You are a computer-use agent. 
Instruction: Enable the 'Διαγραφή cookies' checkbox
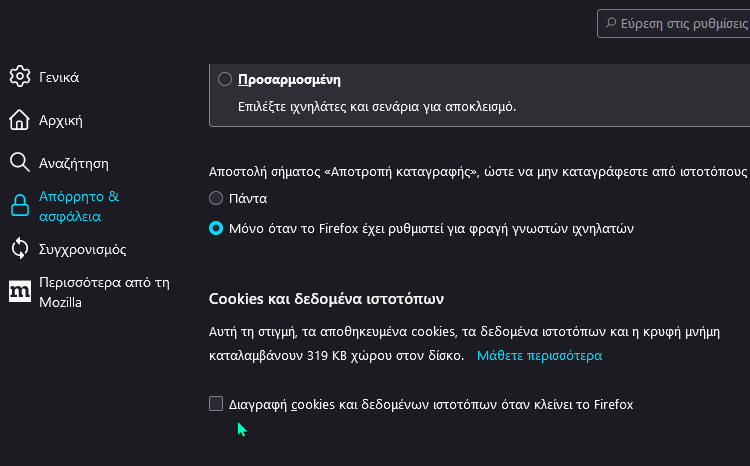coord(216,403)
